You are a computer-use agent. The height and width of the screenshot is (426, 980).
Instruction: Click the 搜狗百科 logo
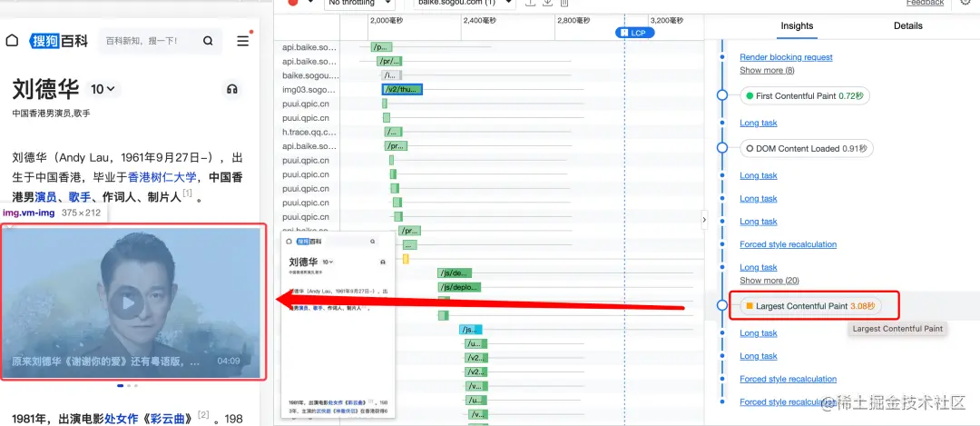59,41
